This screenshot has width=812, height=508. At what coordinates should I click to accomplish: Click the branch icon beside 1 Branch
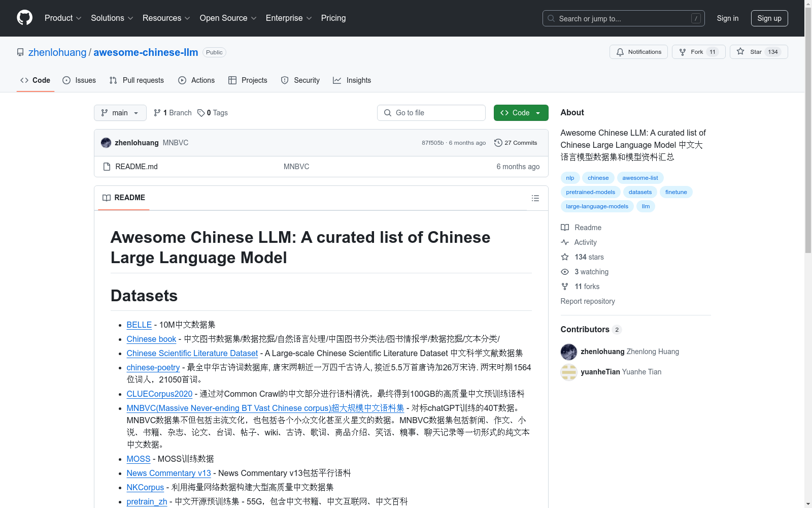click(x=157, y=113)
